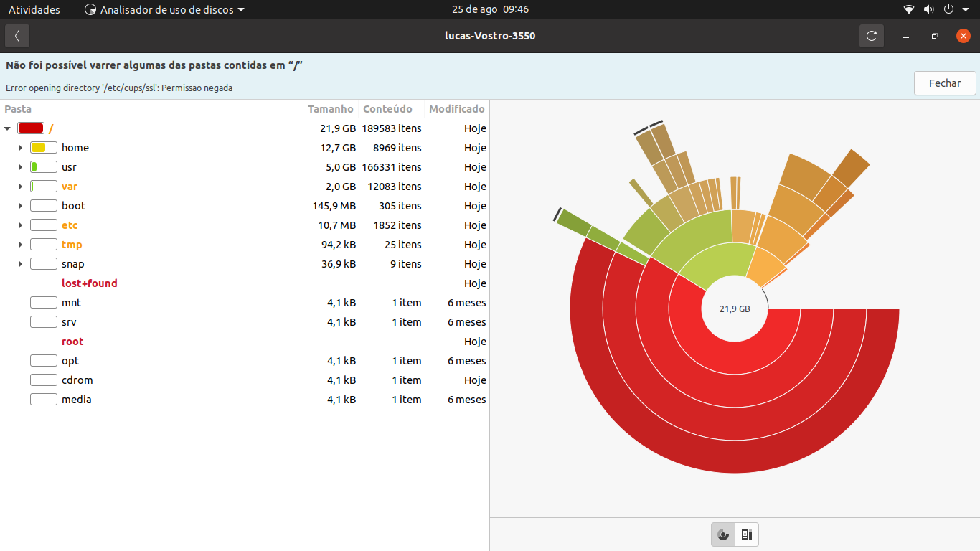
Task: Click the 189583 itens count for /
Action: (392, 128)
